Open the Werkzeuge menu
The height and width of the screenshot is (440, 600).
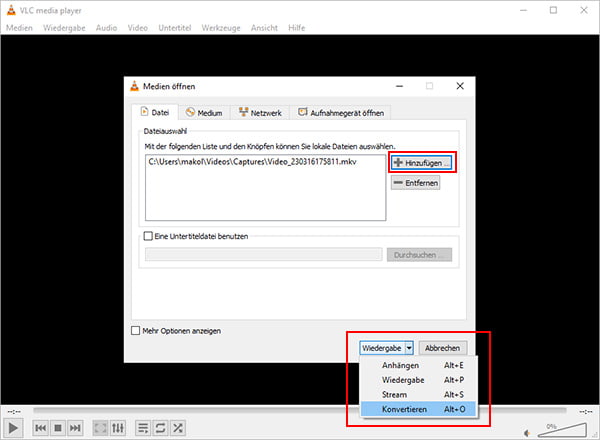pyautogui.click(x=221, y=28)
